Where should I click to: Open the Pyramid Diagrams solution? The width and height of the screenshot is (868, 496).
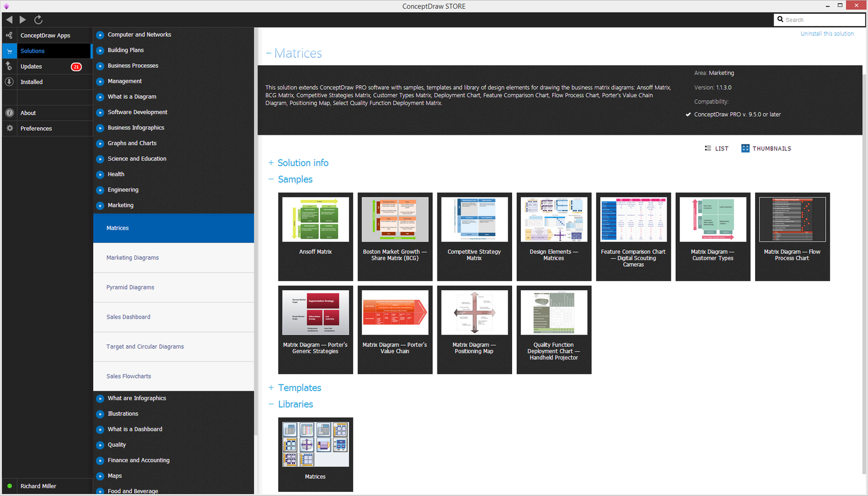coord(174,287)
